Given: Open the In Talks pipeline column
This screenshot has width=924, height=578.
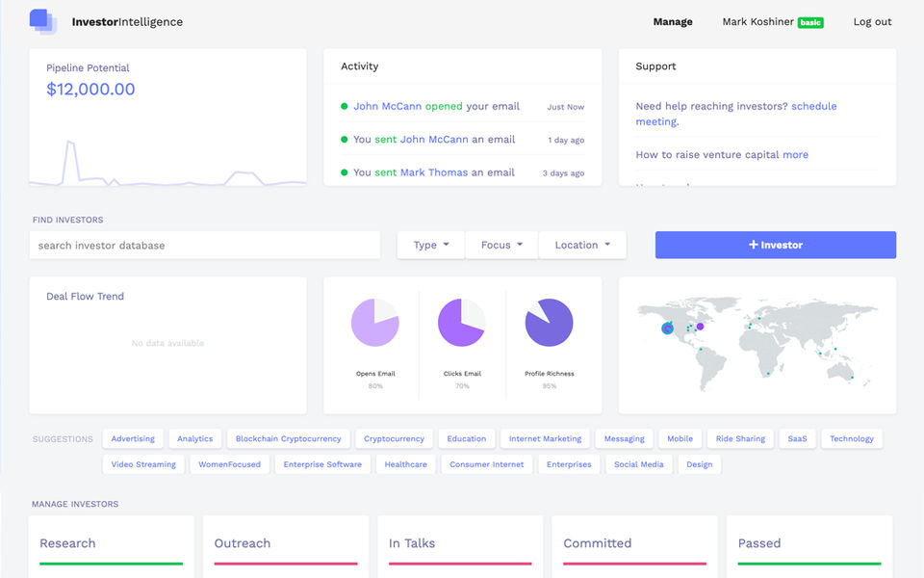Looking at the screenshot, I should click(x=460, y=547).
